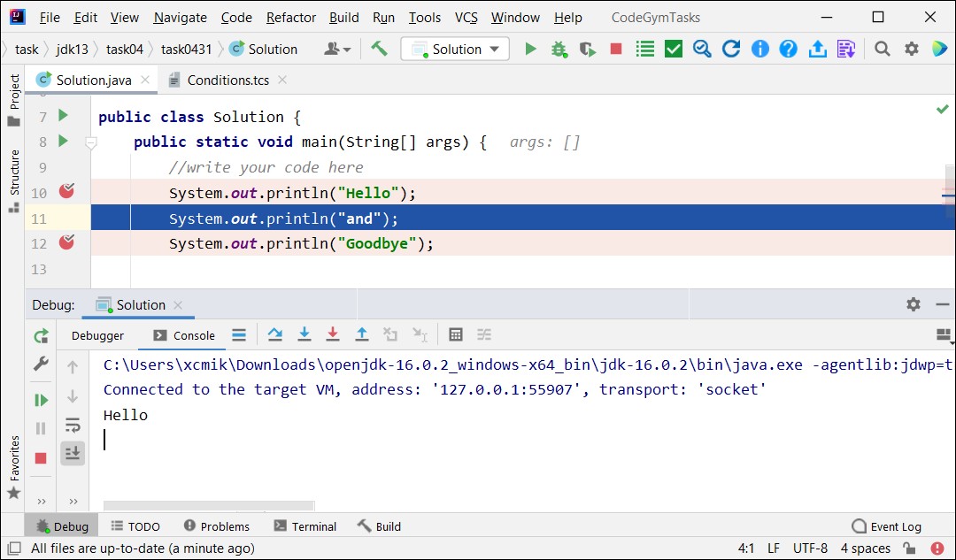Check the task with green checkmark icon
This screenshot has height=560, width=956.
[x=673, y=49]
